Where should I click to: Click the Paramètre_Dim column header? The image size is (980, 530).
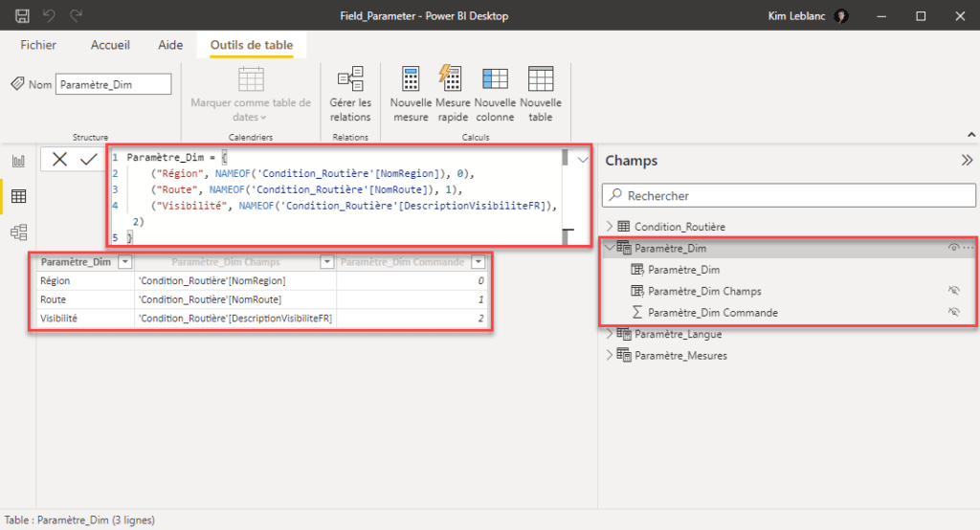[76, 262]
